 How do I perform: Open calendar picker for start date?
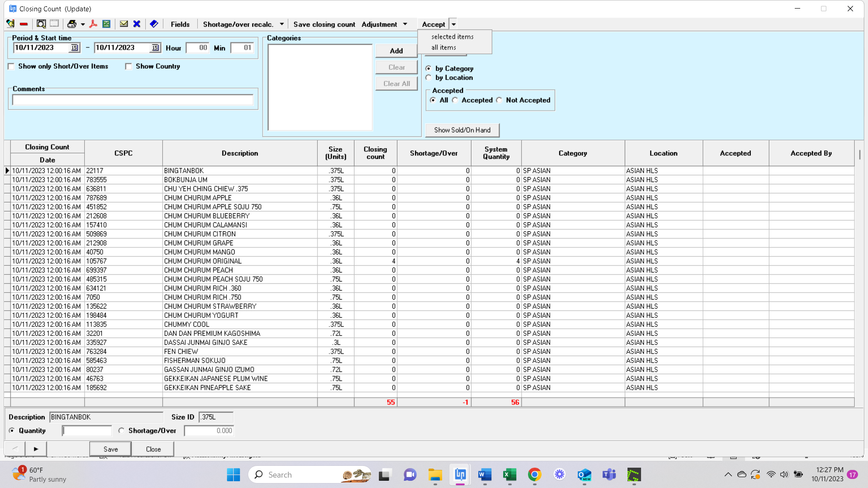[x=75, y=48]
